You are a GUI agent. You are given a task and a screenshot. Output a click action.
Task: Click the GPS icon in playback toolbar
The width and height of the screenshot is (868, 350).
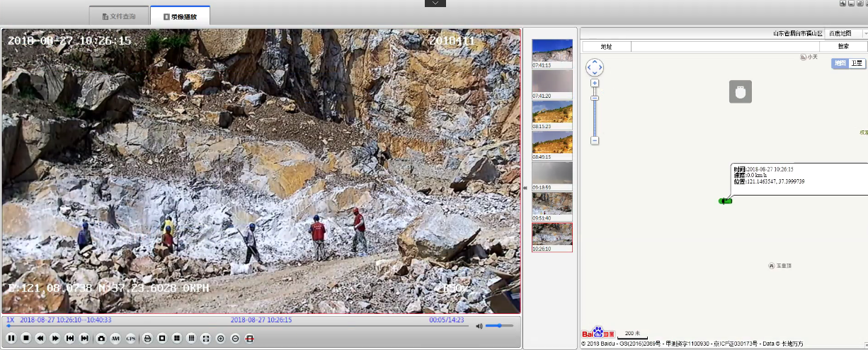click(130, 339)
